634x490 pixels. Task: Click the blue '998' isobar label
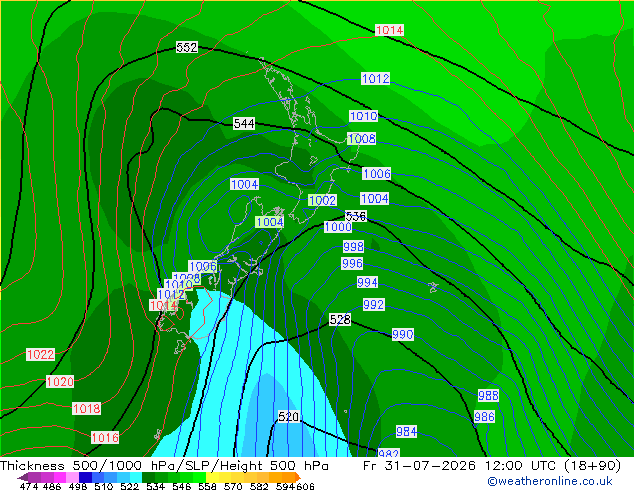point(353,246)
